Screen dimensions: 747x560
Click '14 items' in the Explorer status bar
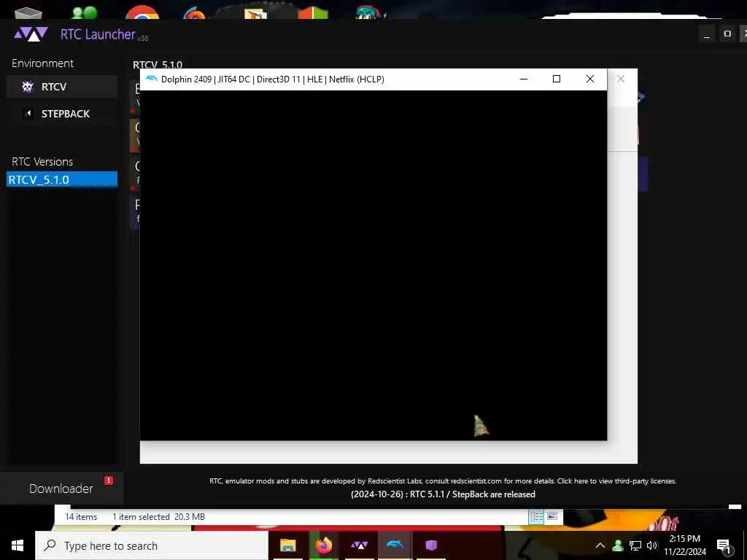tap(81, 517)
